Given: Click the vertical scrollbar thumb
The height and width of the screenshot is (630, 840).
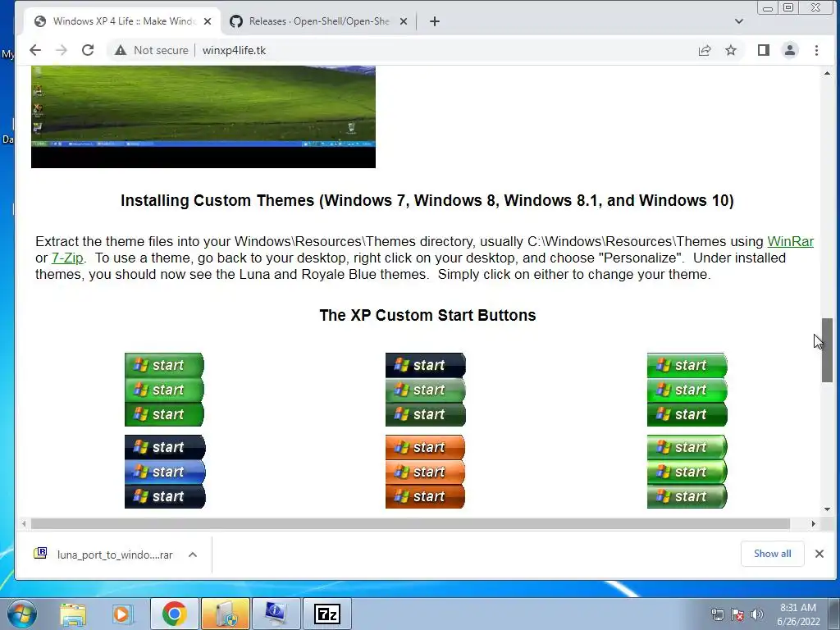Looking at the screenshot, I should [827, 350].
